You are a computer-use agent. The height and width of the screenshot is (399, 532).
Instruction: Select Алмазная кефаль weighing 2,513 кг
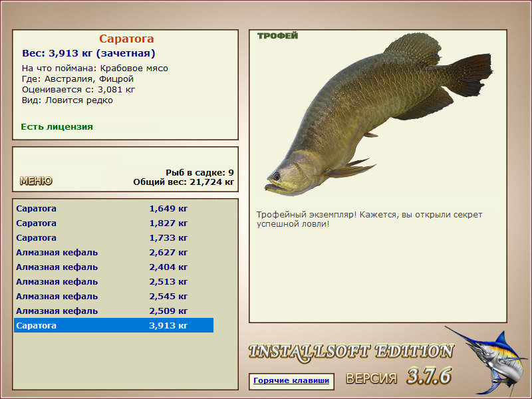click(114, 281)
